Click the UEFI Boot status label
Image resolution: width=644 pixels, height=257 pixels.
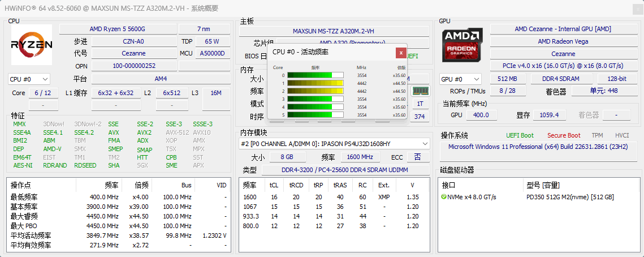520,135
